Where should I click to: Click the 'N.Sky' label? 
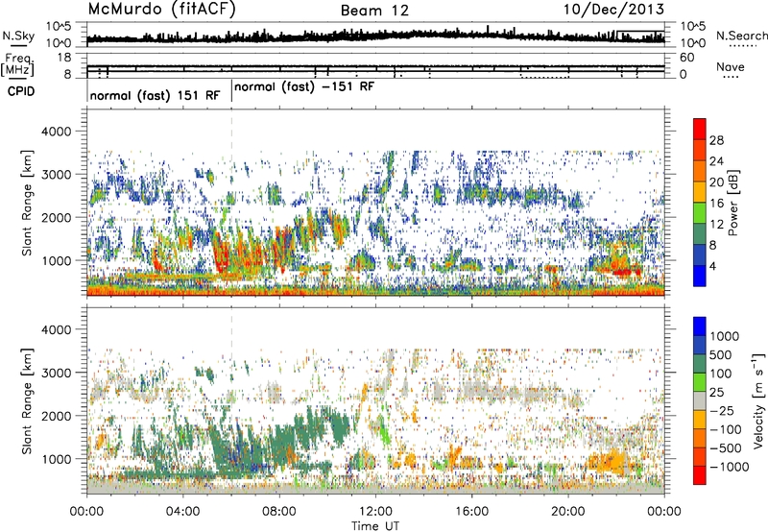[x=18, y=36]
